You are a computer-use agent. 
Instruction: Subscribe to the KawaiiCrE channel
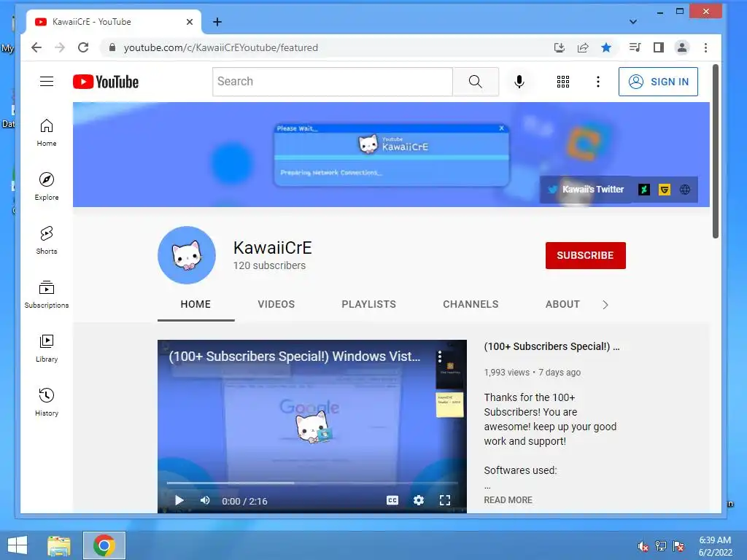(585, 255)
